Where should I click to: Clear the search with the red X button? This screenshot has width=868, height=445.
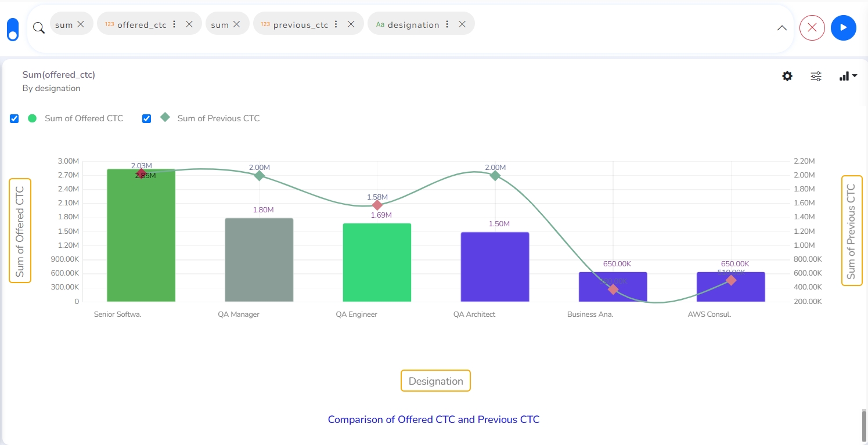[x=812, y=28]
